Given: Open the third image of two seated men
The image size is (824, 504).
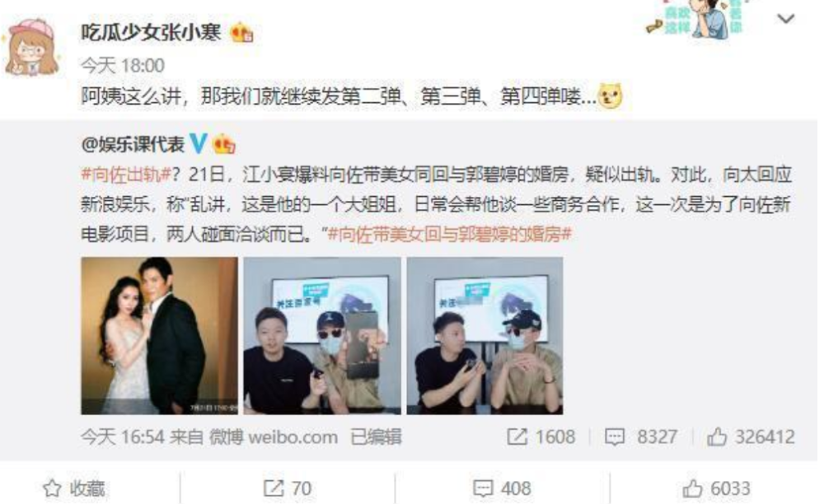Looking at the screenshot, I should pos(485,336).
